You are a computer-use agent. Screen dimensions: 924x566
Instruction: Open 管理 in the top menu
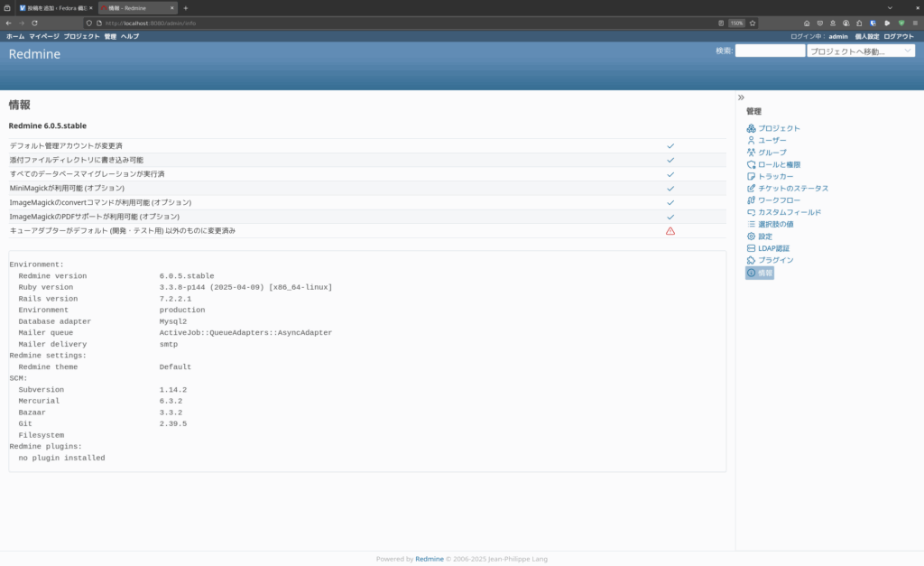(x=110, y=36)
